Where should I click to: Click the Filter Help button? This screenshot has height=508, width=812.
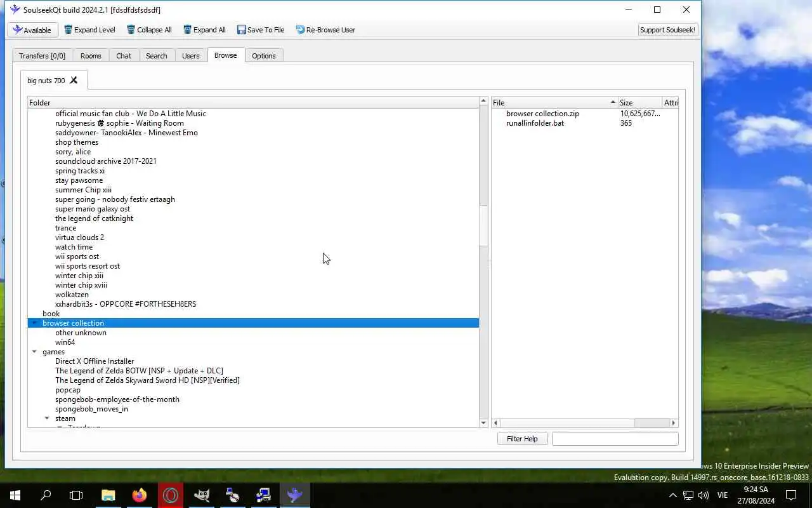(x=522, y=439)
